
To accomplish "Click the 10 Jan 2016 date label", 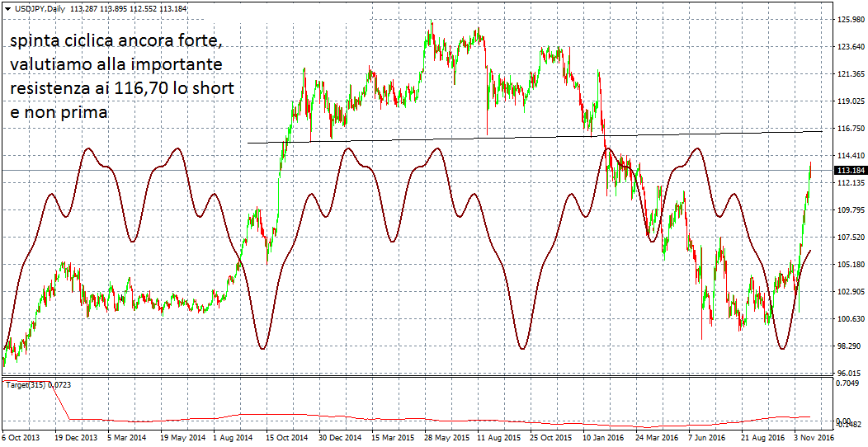I will (x=601, y=438).
